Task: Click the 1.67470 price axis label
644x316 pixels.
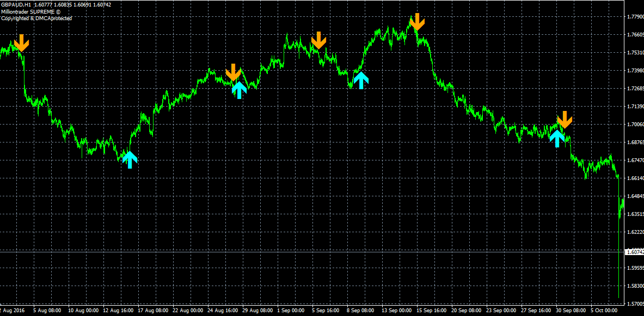Action: point(635,160)
